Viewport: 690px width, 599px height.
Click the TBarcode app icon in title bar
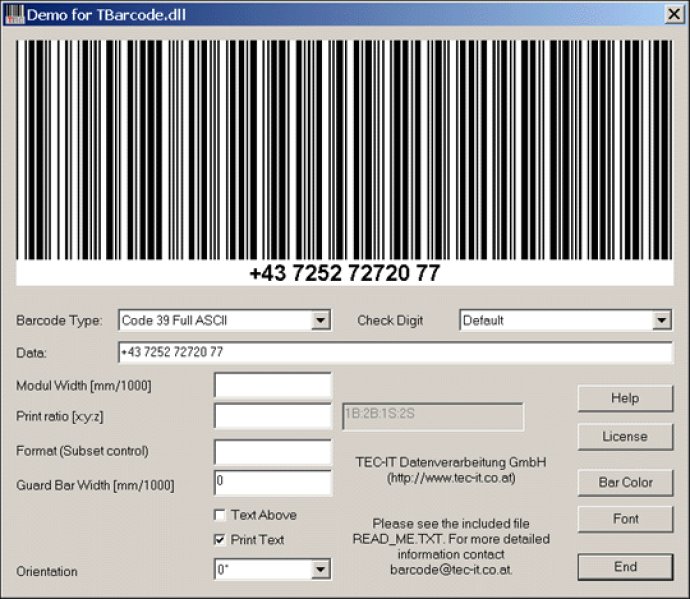pos(14,14)
